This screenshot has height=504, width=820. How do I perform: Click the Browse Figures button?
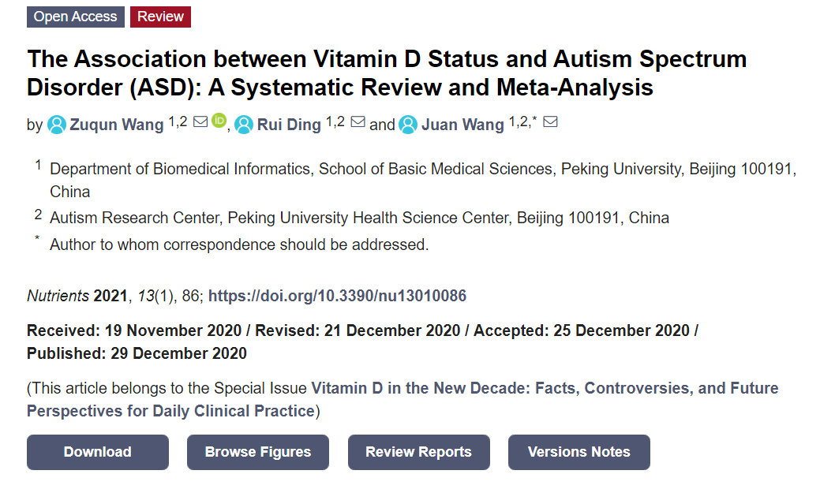(258, 452)
